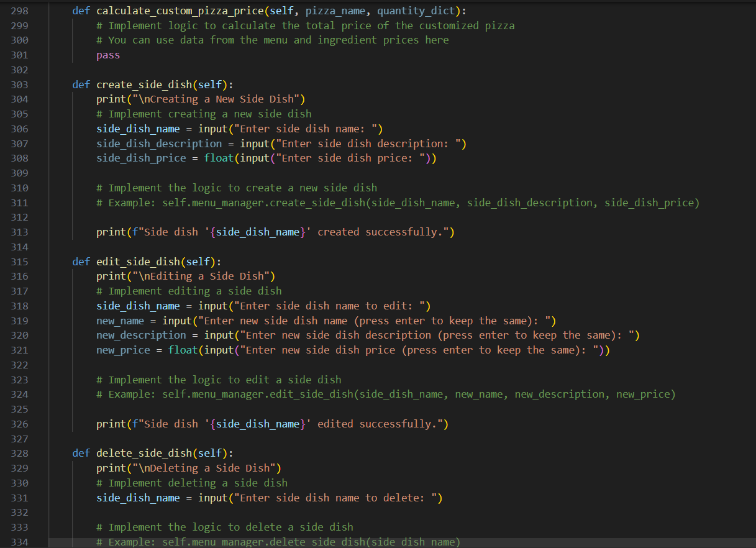Click line number 314 in the gutter
756x548 pixels.
click(x=20, y=247)
